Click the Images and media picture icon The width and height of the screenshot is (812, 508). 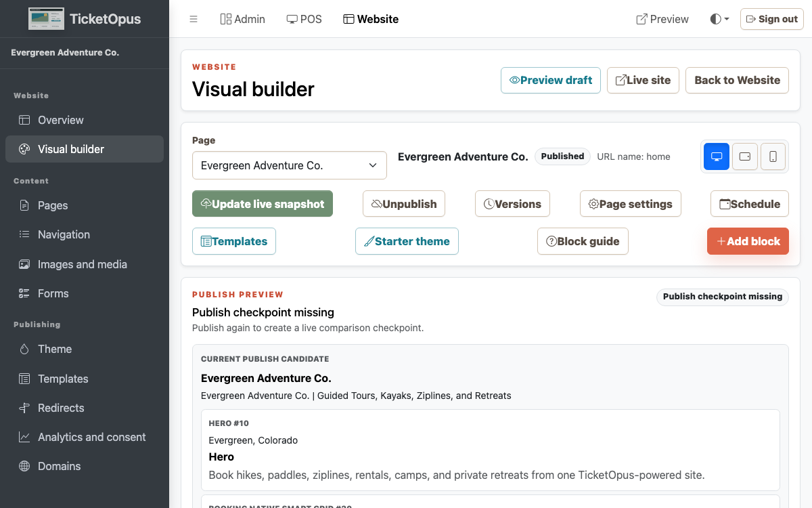click(x=24, y=264)
